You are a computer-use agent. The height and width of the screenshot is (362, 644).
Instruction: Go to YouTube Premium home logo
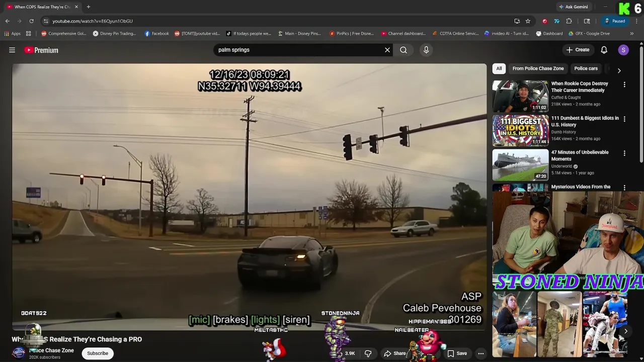coord(41,50)
